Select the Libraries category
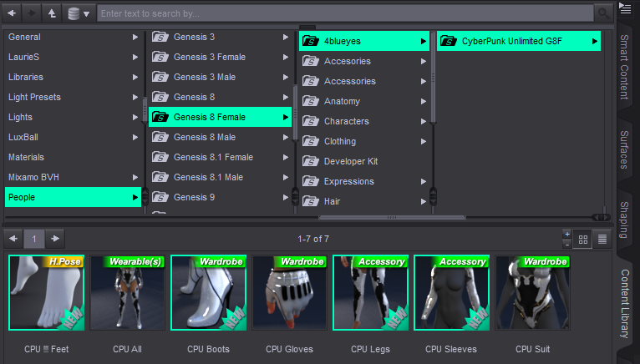 pyautogui.click(x=73, y=77)
